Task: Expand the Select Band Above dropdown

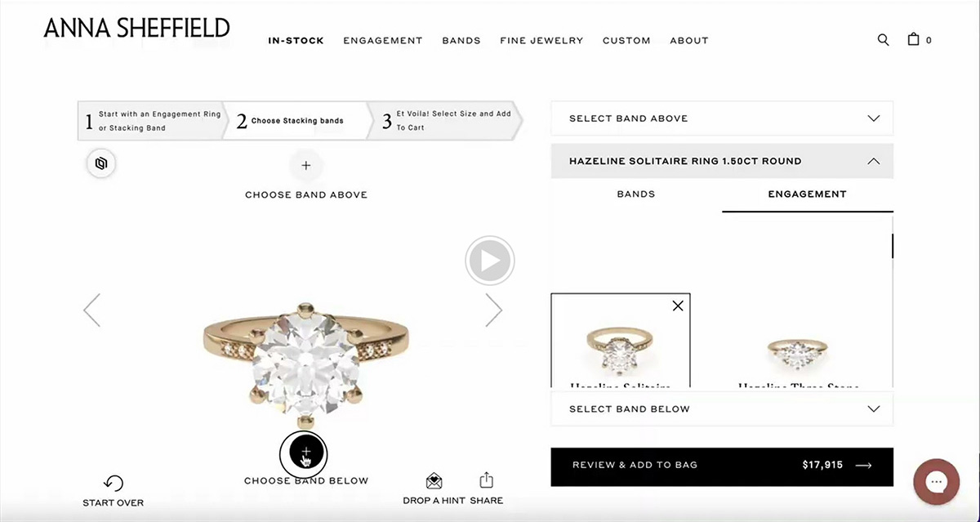Action: [x=722, y=118]
